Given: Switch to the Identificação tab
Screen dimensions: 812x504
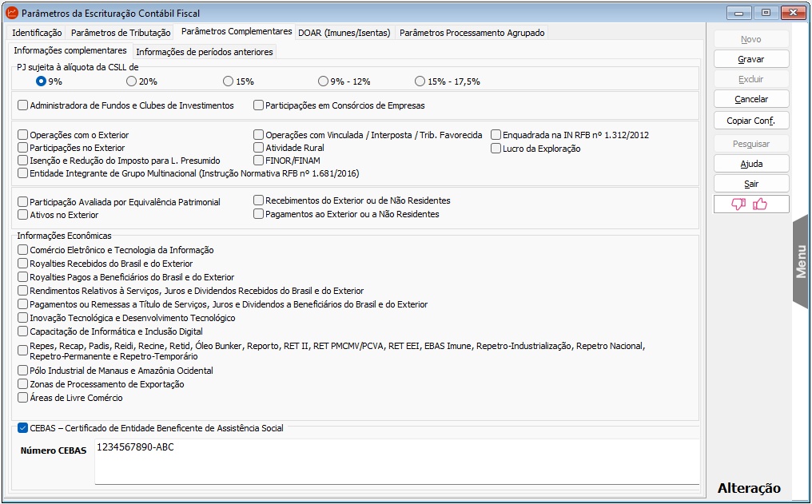Looking at the screenshot, I should (37, 33).
